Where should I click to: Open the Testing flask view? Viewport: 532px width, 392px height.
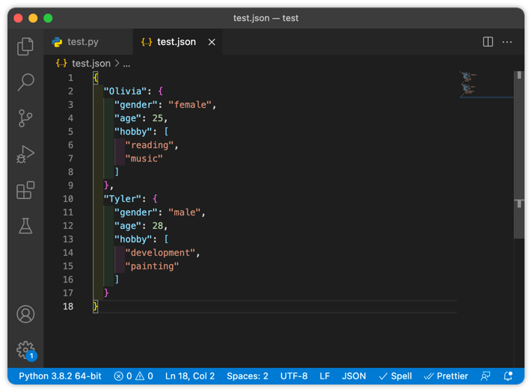coord(25,226)
